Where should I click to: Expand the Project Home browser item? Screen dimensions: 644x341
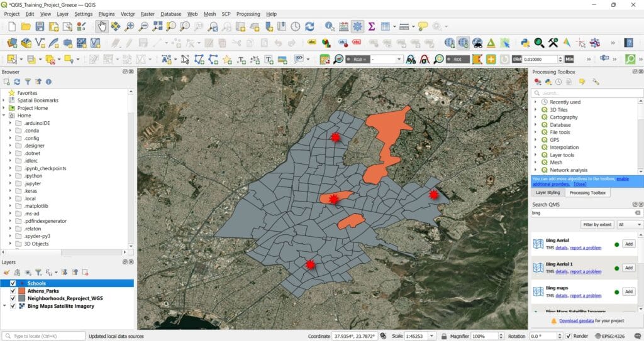(4, 108)
